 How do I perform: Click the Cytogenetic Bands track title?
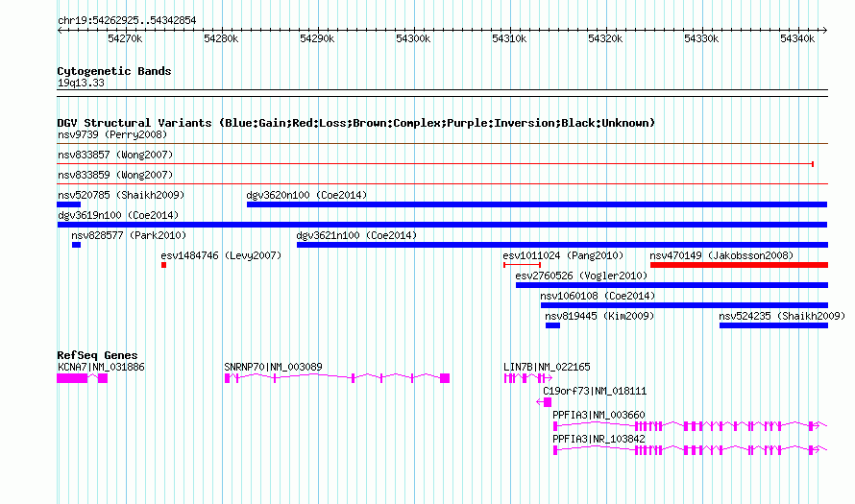[114, 71]
